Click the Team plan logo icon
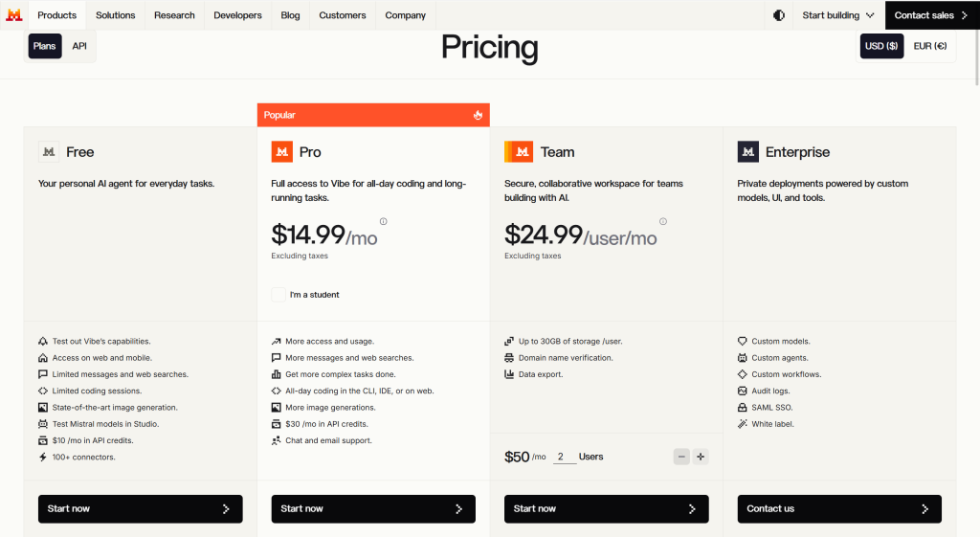This screenshot has width=980, height=537. pos(519,152)
